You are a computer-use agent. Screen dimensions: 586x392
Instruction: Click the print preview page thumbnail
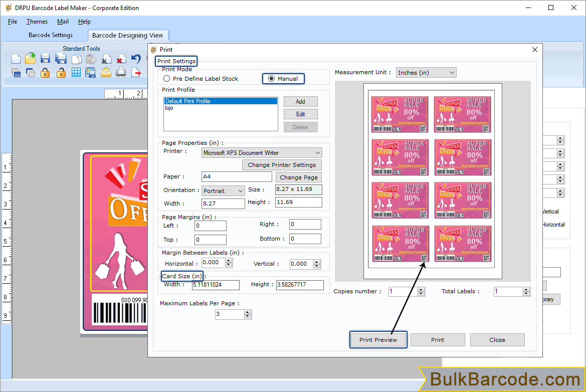coord(433,181)
